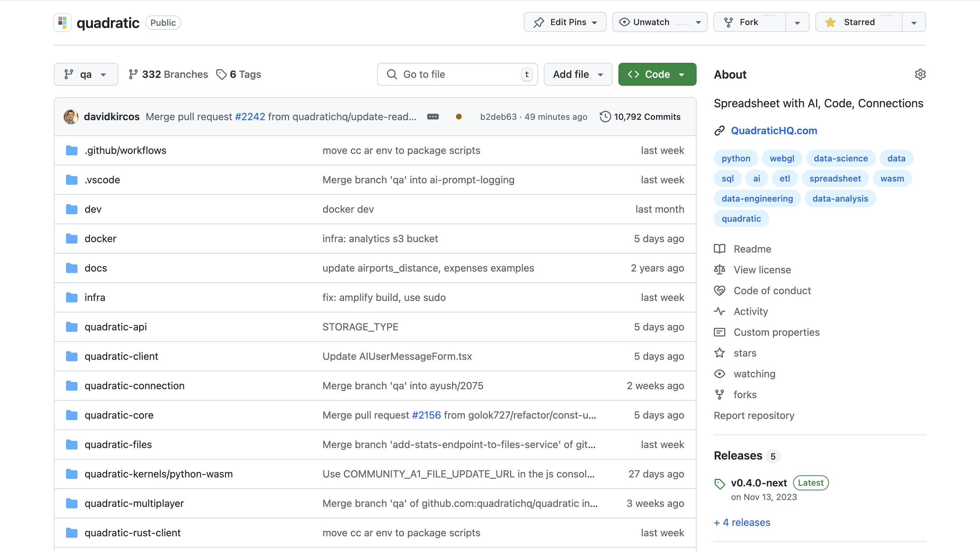Open the Fork options dropdown arrow
Viewport: 980px width, 551px height.
797,22
